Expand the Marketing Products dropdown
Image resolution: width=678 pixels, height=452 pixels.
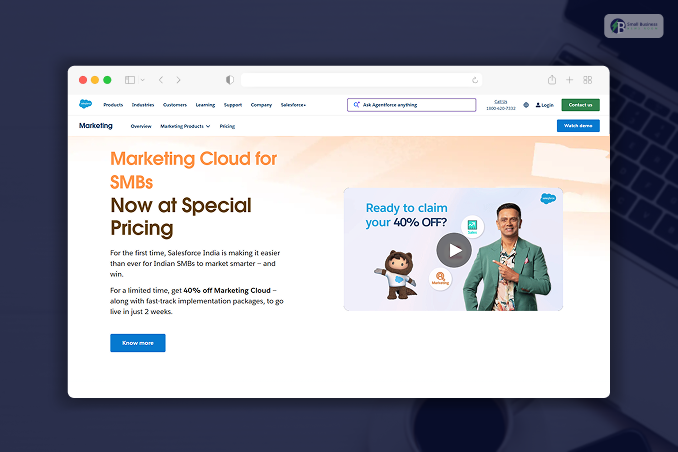(x=185, y=126)
